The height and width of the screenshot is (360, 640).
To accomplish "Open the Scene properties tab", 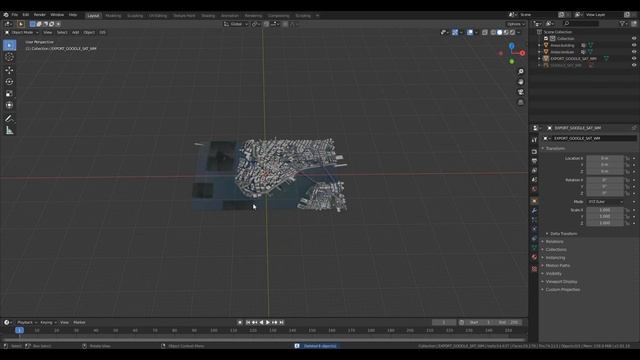I will tap(534, 180).
